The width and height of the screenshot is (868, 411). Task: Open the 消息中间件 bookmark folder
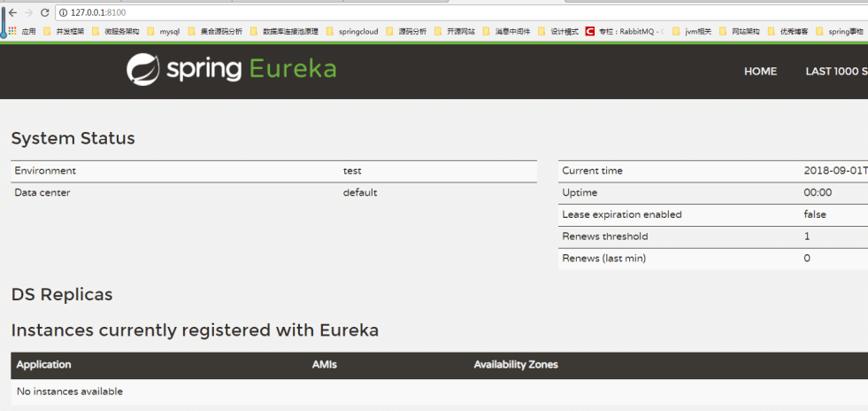tap(506, 32)
